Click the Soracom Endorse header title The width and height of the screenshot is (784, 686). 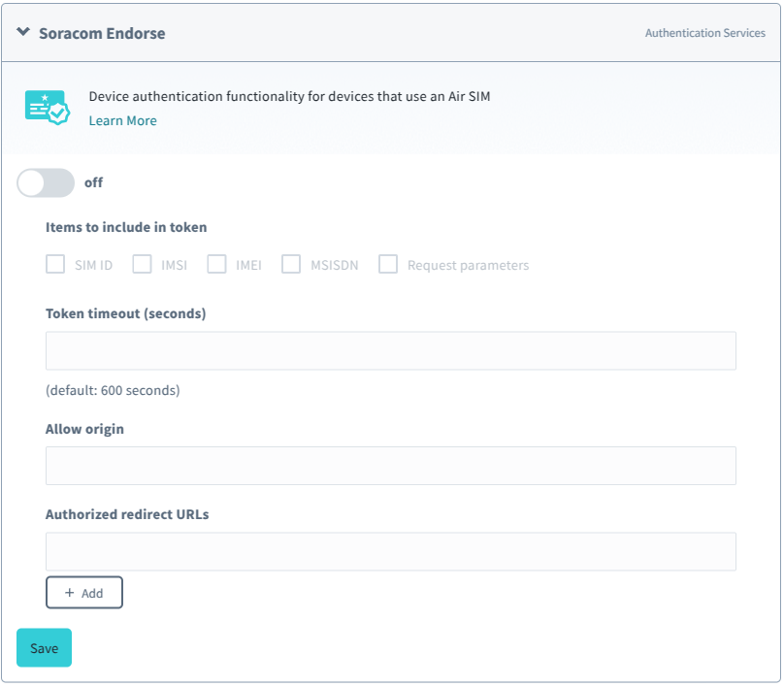click(102, 33)
